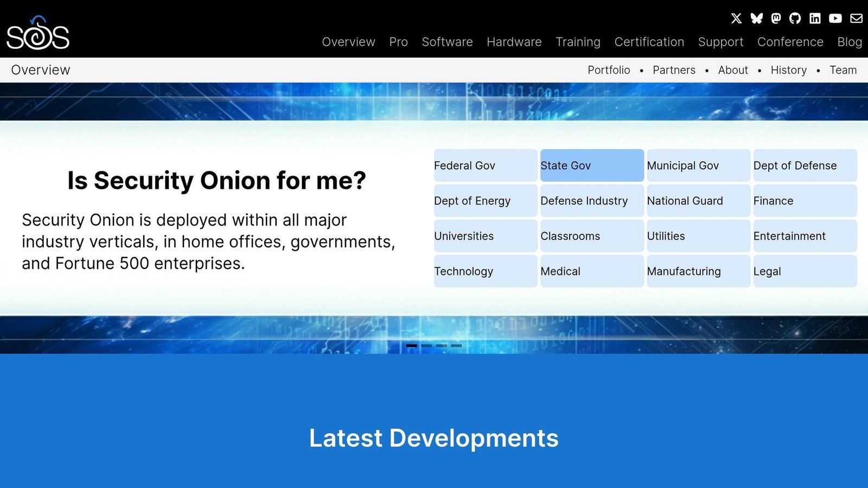The width and height of the screenshot is (868, 488).
Task: Go to the About section link
Action: [733, 70]
